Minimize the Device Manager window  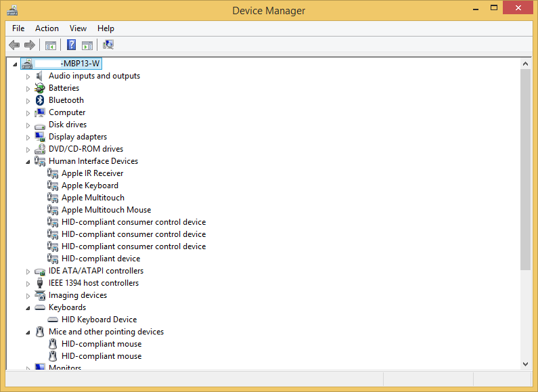click(476, 8)
